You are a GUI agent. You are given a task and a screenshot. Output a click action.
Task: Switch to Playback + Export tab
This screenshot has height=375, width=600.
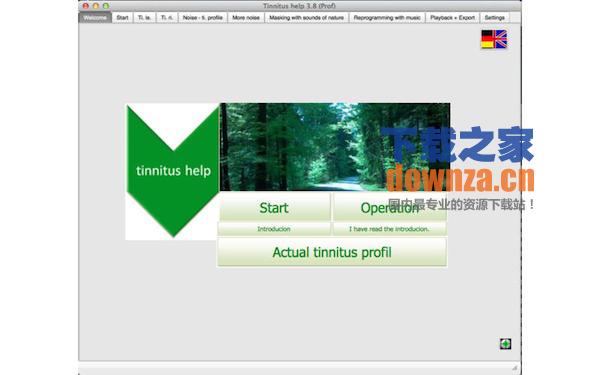(x=452, y=18)
